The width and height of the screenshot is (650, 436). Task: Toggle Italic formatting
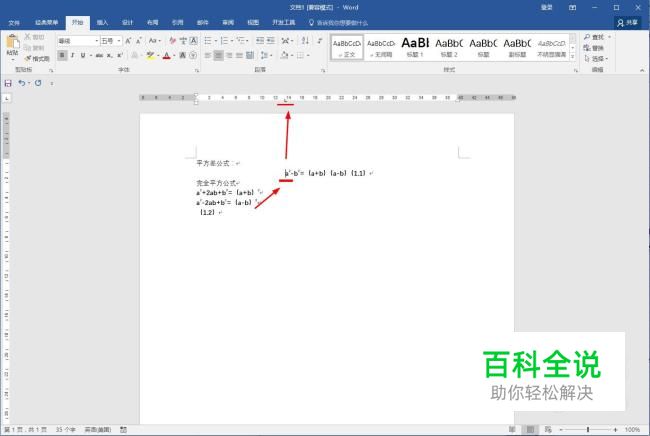point(73,55)
